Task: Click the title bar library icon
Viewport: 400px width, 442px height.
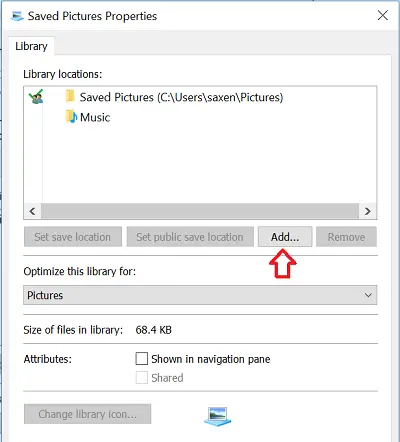Action: (17, 16)
